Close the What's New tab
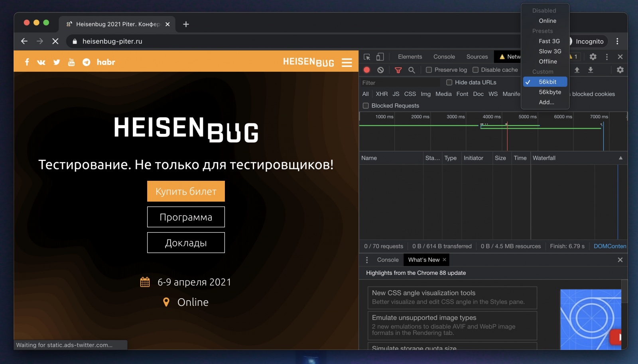Viewport: 638px width, 364px height. click(444, 260)
